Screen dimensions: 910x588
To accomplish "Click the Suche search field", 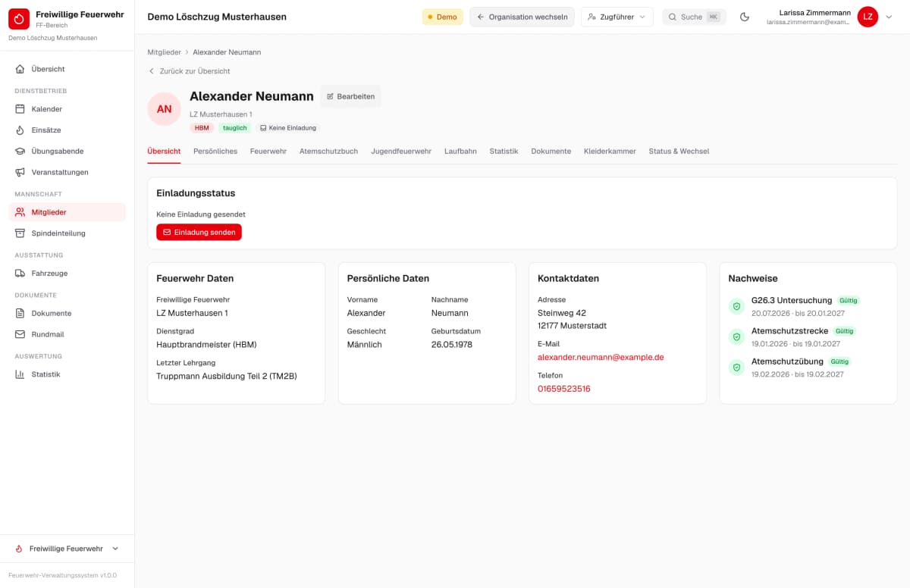I will click(694, 17).
